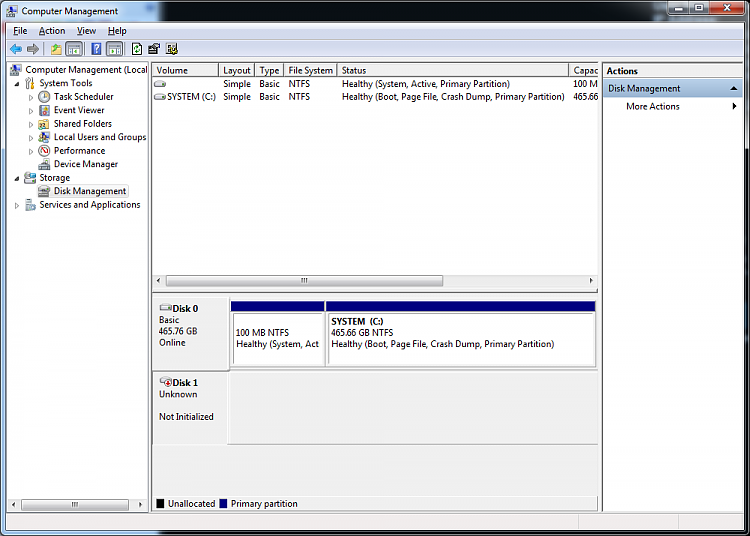Open the Help menu

[117, 31]
